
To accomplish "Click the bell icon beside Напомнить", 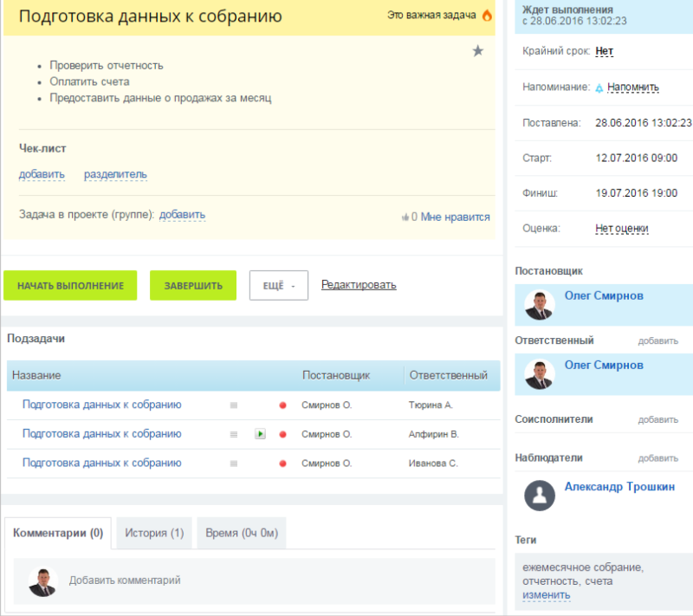I will pos(599,88).
